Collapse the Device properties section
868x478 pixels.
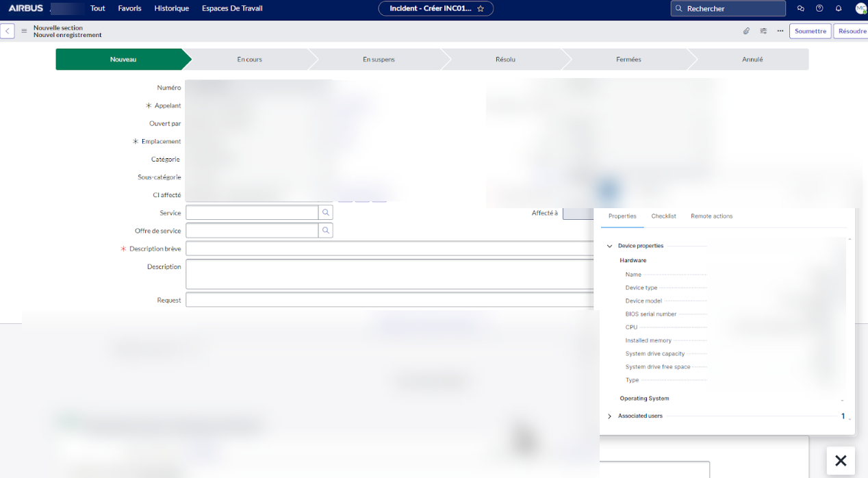[610, 246]
